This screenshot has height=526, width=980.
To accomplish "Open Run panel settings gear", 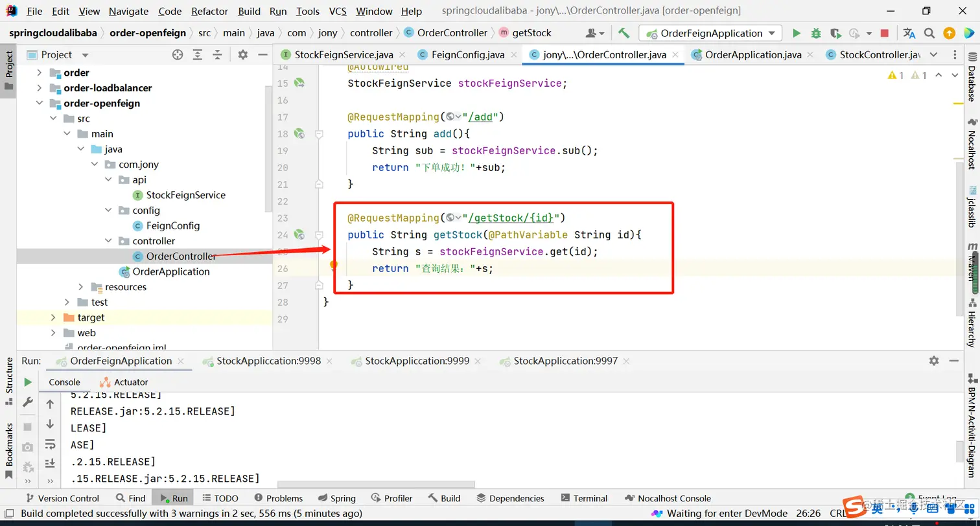I will click(934, 361).
